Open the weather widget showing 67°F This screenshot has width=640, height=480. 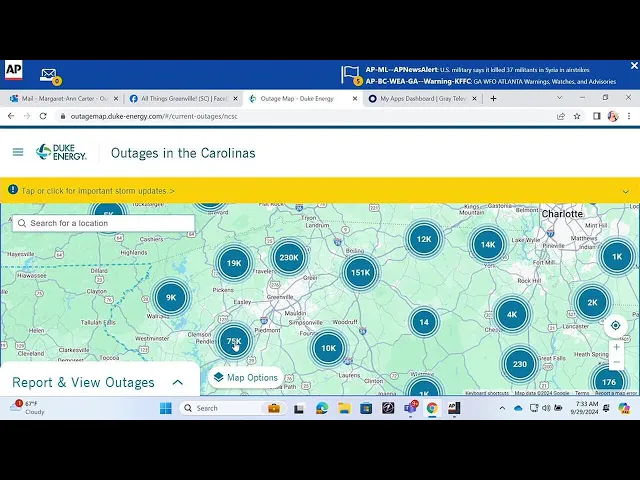(27, 407)
